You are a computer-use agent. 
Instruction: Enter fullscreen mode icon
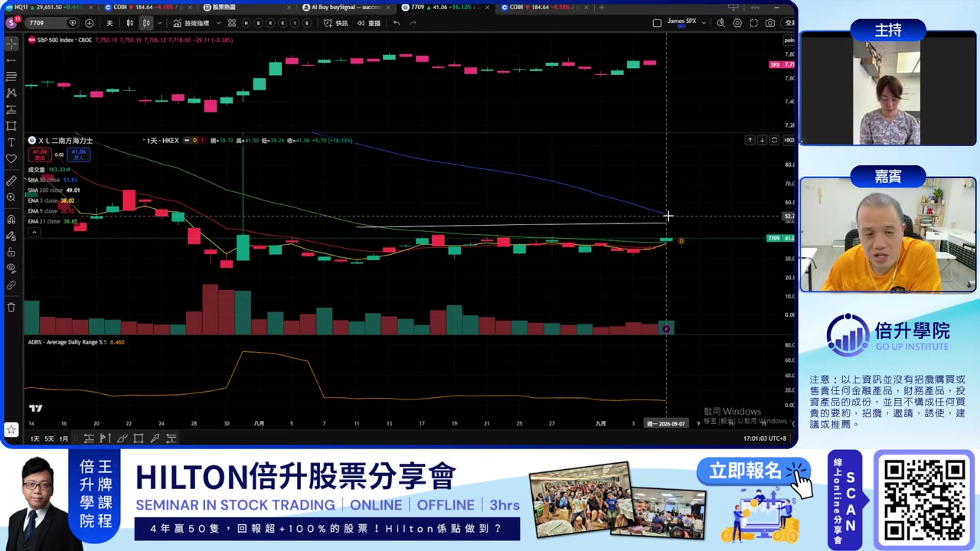click(754, 23)
